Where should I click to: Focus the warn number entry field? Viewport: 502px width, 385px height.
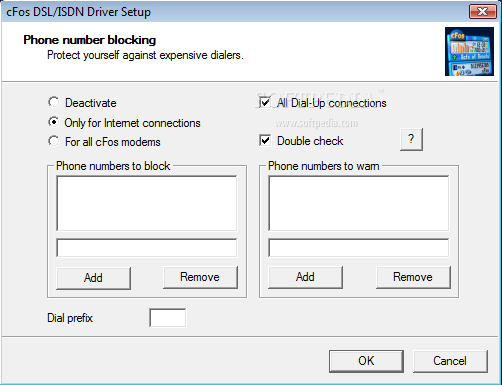click(x=359, y=248)
